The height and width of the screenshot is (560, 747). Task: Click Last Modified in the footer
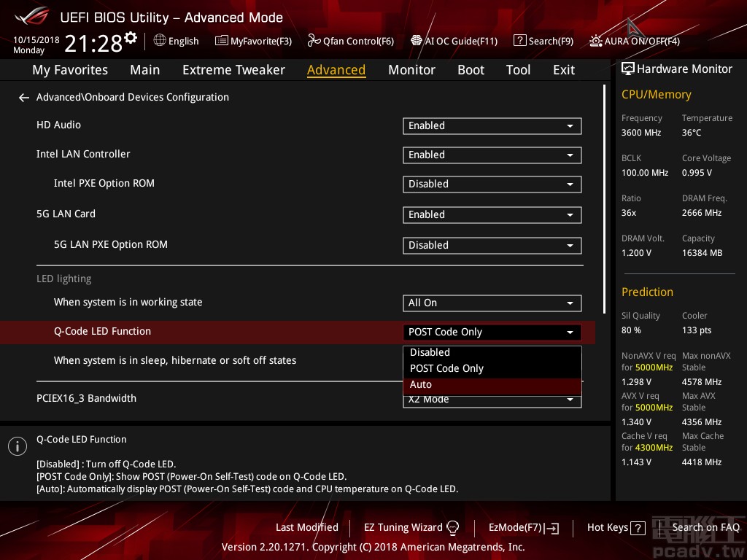click(x=307, y=527)
